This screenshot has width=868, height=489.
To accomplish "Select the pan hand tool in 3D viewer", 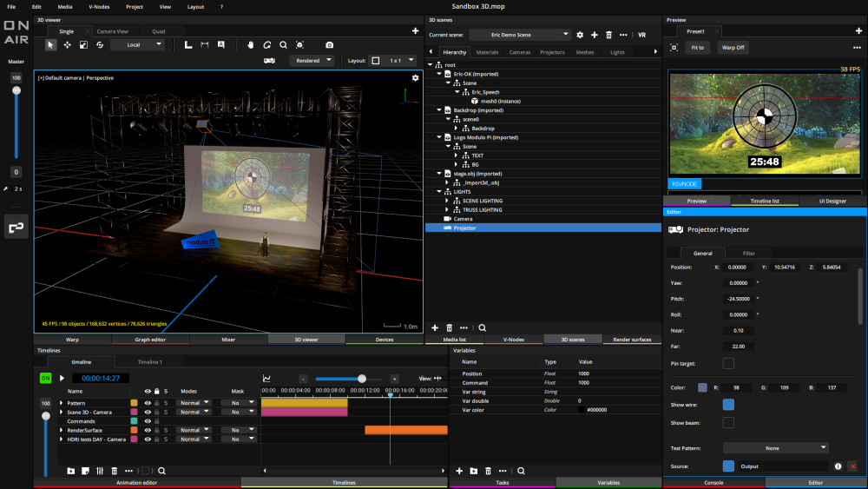I will pyautogui.click(x=251, y=44).
